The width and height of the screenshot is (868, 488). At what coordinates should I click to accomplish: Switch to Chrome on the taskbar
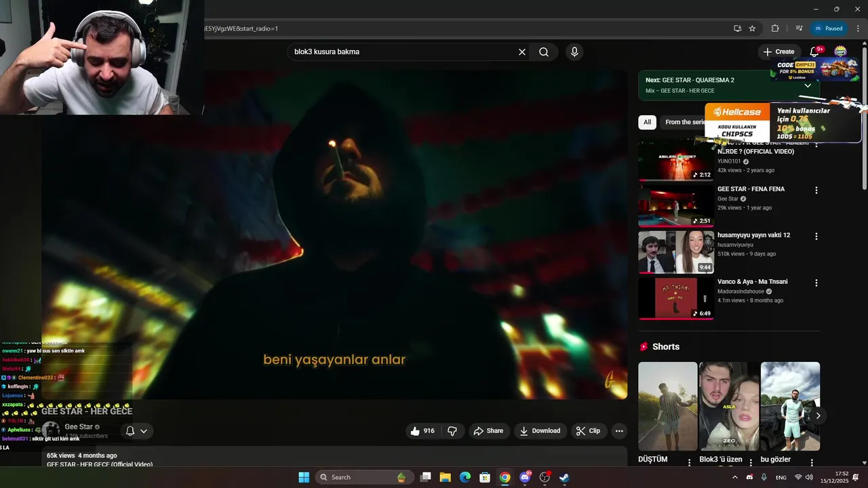505,477
